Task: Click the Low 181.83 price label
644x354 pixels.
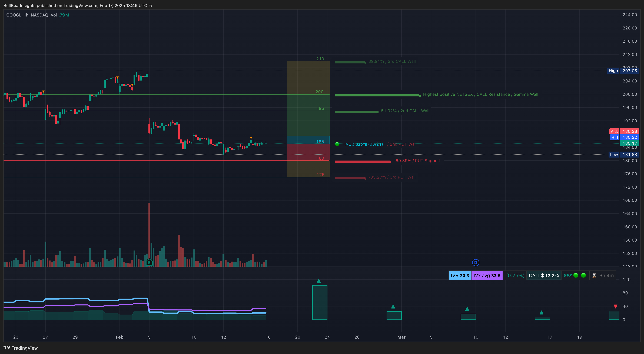Action: point(623,155)
